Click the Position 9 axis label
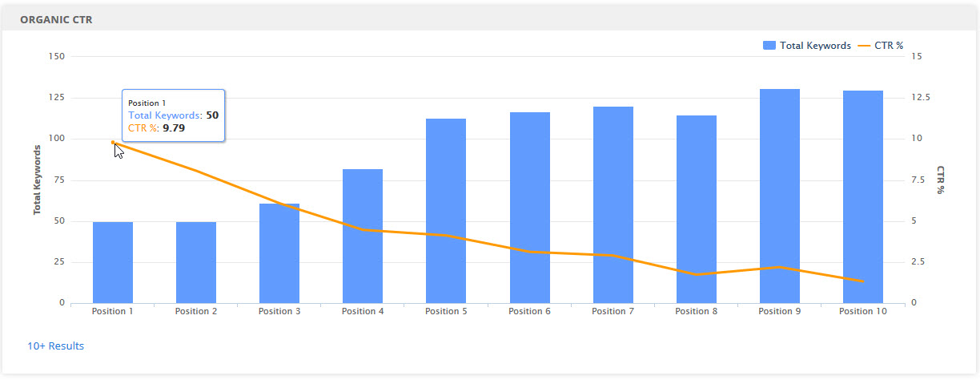Image resolution: width=980 pixels, height=380 pixels. (780, 311)
